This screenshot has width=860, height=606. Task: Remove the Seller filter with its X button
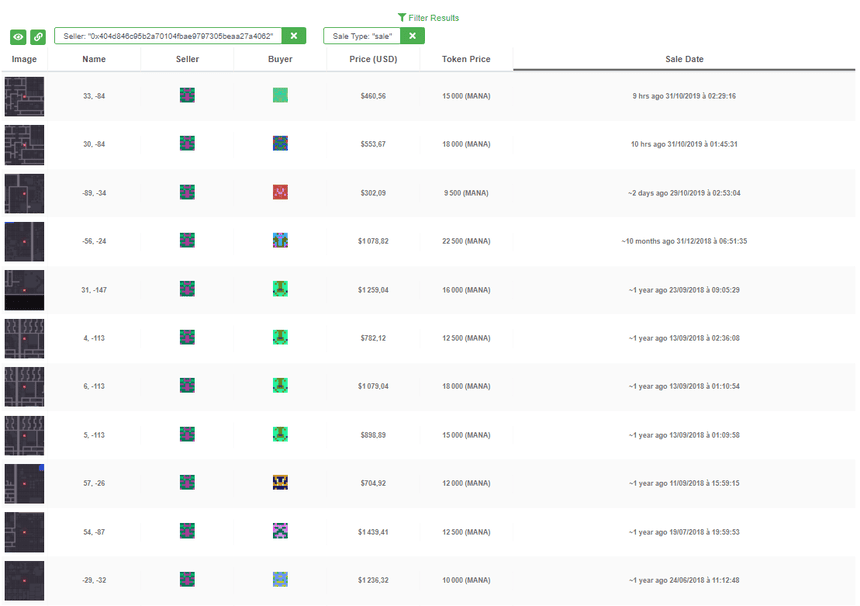tap(294, 36)
